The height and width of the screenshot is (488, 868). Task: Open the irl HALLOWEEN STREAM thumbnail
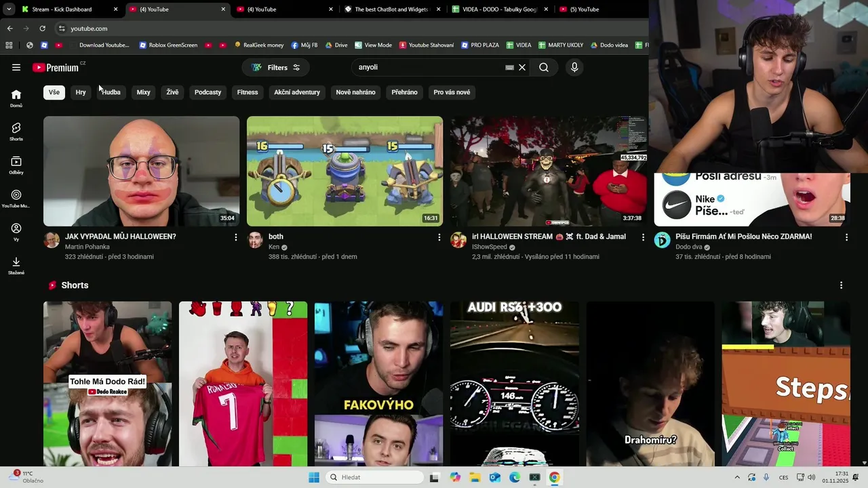[x=548, y=171]
